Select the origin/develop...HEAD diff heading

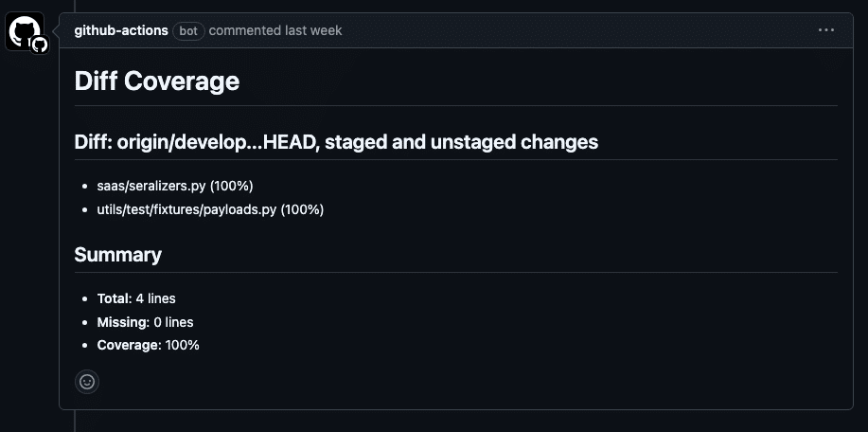[336, 142]
